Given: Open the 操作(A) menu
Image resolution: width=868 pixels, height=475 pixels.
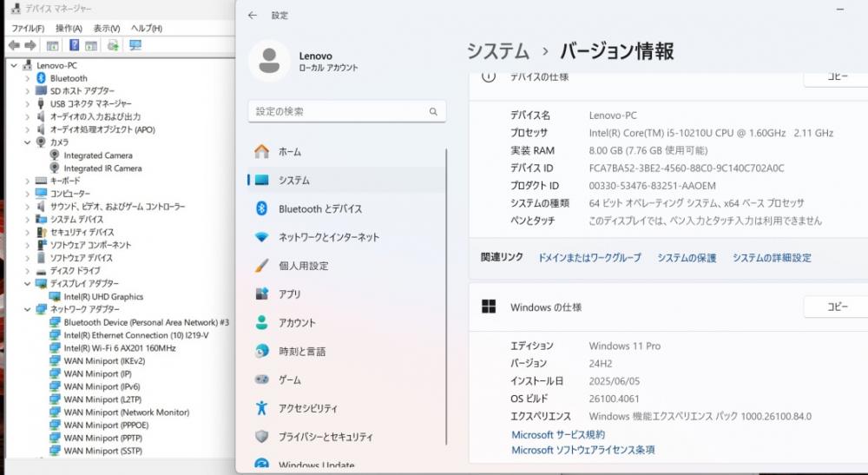Looking at the screenshot, I should 69,29.
